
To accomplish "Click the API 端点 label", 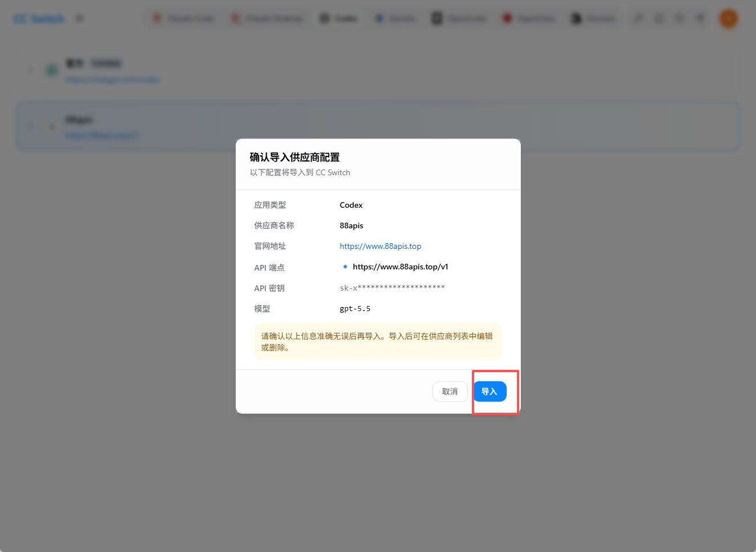I will (x=269, y=267).
